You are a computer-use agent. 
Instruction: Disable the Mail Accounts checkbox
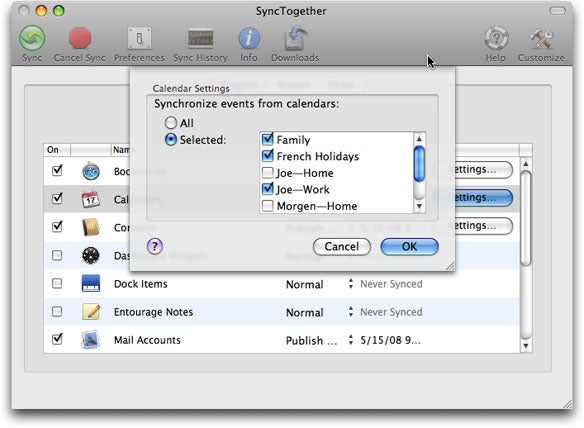click(x=57, y=339)
